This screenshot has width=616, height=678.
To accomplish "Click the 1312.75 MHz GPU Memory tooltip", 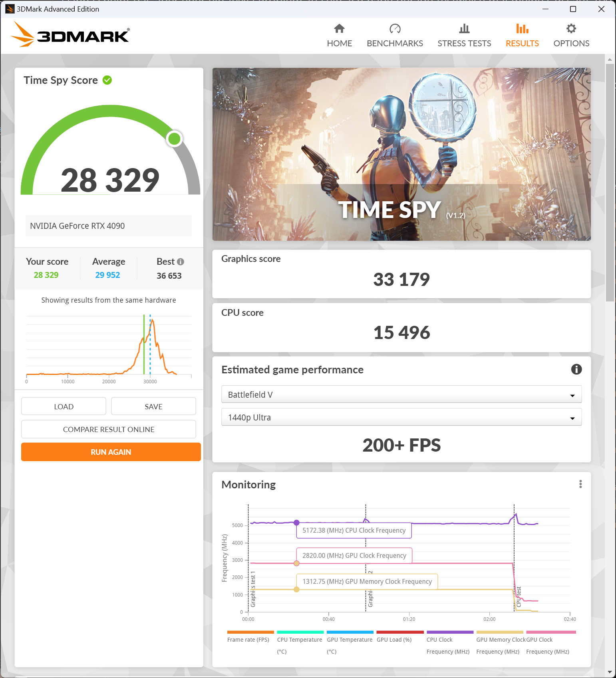I will pos(367,581).
